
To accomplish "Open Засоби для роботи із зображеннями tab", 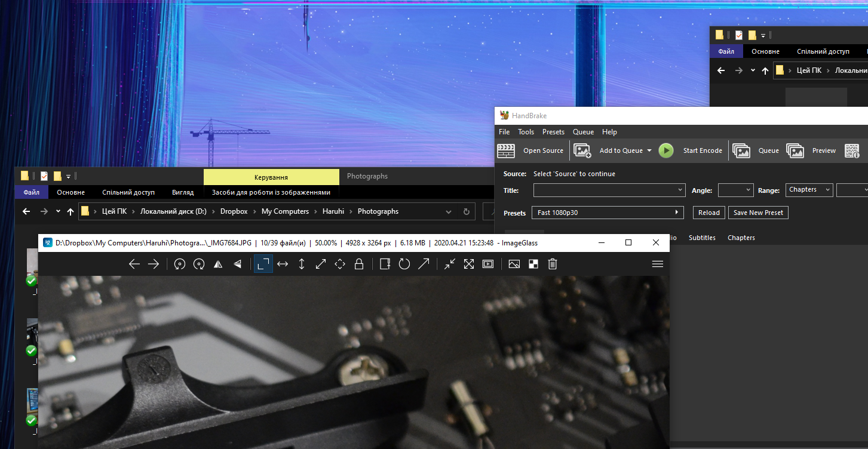I will (x=271, y=192).
